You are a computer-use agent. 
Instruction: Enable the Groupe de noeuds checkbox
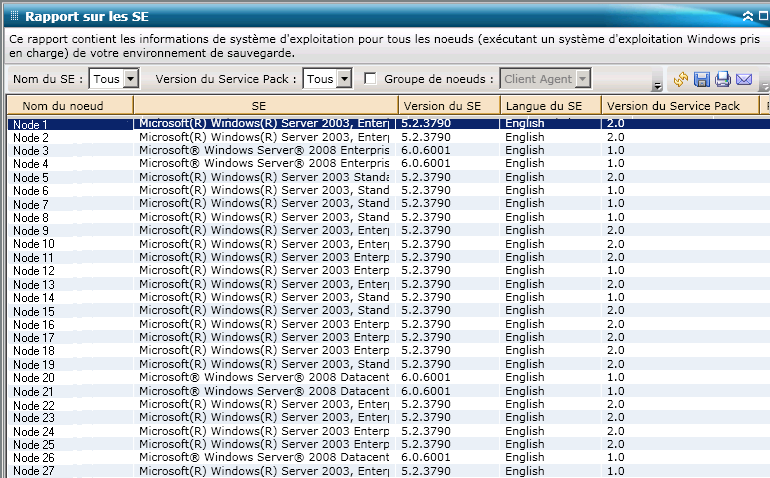click(370, 79)
